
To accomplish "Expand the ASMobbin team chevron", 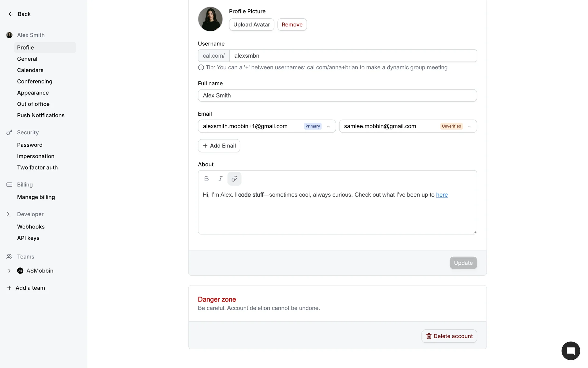I will pos(9,271).
